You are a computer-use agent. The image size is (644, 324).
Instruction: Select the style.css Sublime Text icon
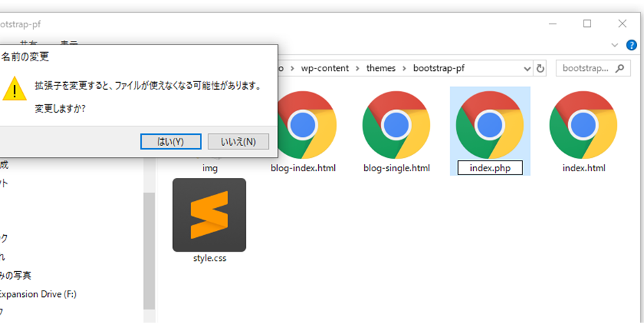click(x=210, y=215)
